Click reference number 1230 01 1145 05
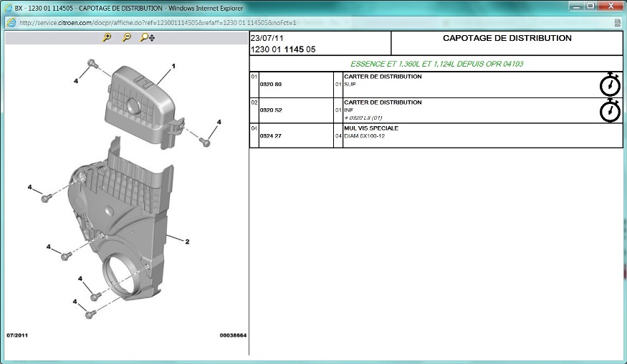Viewport: 627px width, 364px height. 283,49
